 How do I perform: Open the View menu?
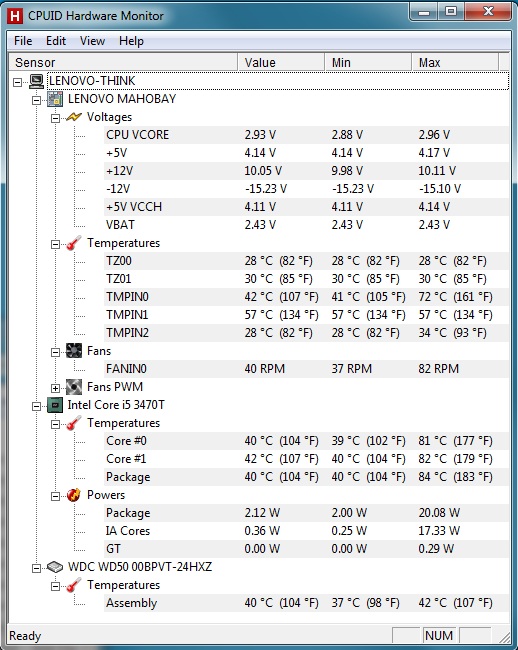coord(92,41)
